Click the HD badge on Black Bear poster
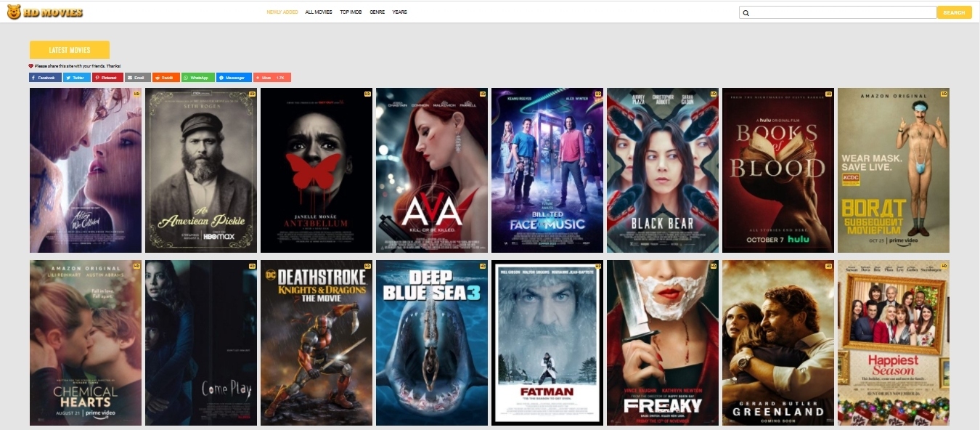The height and width of the screenshot is (430, 980). 714,94
